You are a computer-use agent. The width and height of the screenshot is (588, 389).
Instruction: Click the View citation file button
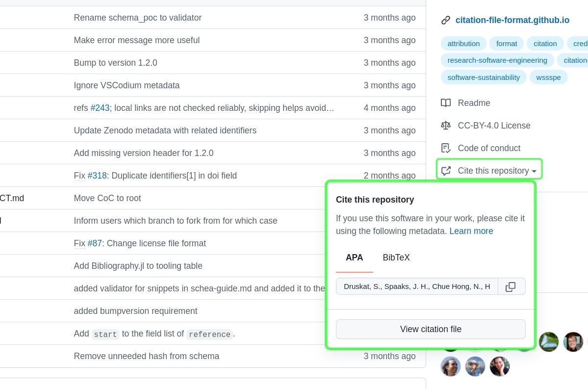(431, 329)
